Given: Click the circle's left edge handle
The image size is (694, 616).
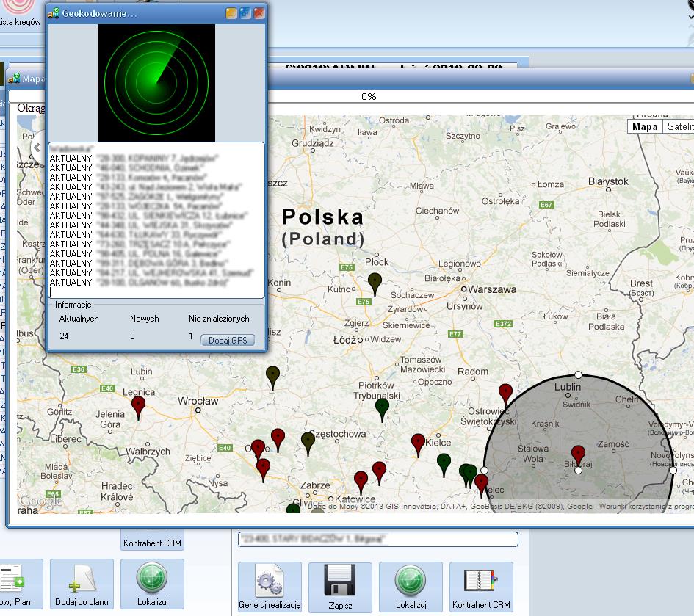Looking at the screenshot, I should (x=484, y=470).
